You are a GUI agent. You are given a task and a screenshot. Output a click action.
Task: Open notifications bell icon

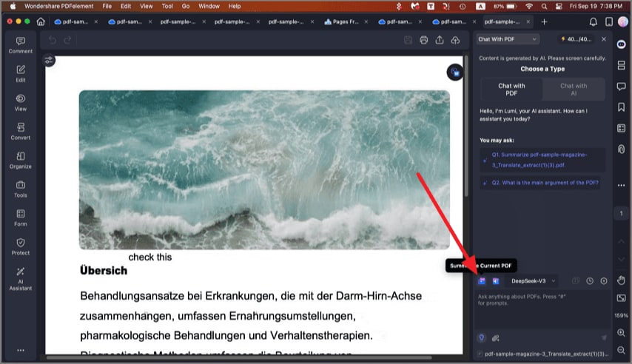click(594, 21)
